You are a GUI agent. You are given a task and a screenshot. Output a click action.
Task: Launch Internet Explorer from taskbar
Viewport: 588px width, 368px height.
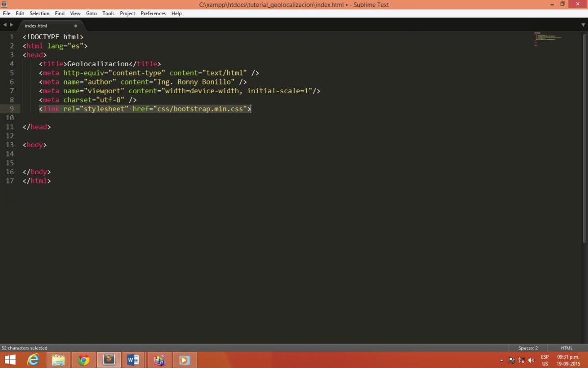[x=33, y=360]
